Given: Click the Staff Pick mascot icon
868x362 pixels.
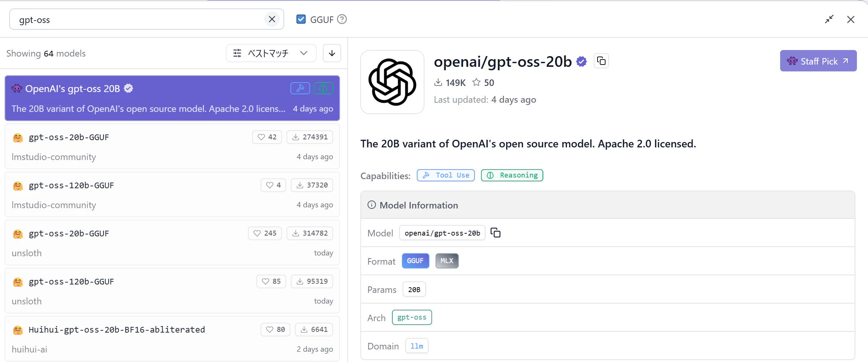Looking at the screenshot, I should 792,61.
